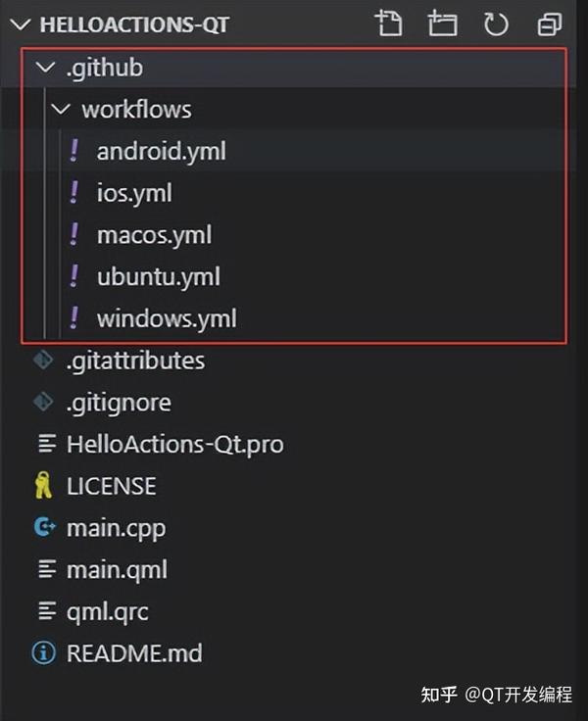Click the New Folder icon

coord(442,24)
